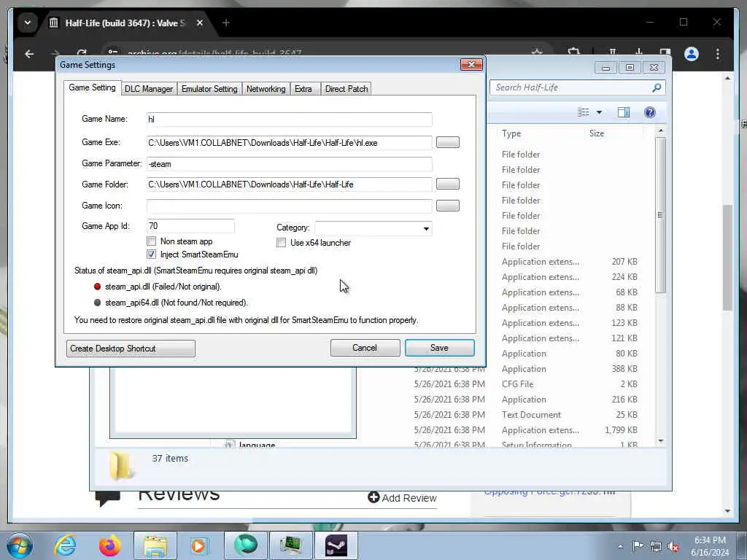Image resolution: width=747 pixels, height=560 pixels.
Task: Open the Windows Start menu
Action: click(x=20, y=545)
